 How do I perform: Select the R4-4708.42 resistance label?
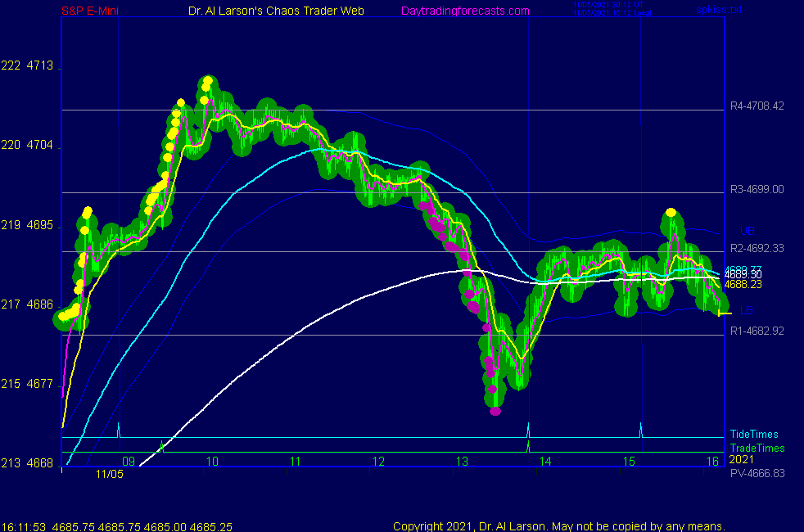(x=757, y=106)
